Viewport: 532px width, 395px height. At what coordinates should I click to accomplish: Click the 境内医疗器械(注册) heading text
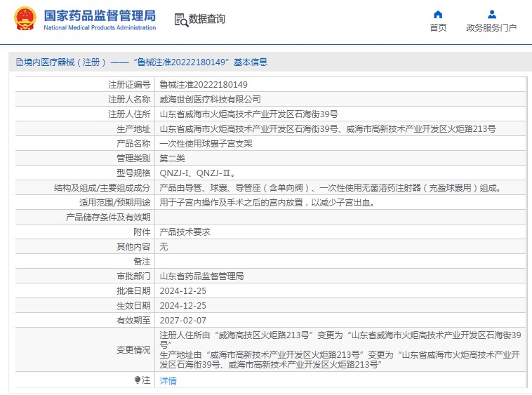(65, 62)
